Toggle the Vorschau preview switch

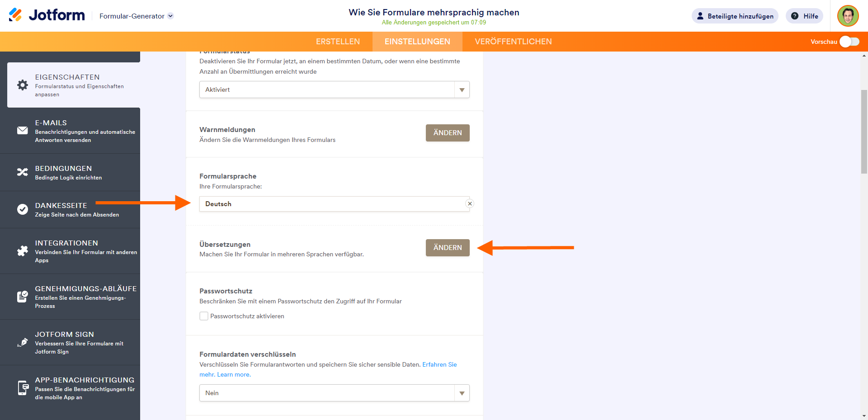849,42
